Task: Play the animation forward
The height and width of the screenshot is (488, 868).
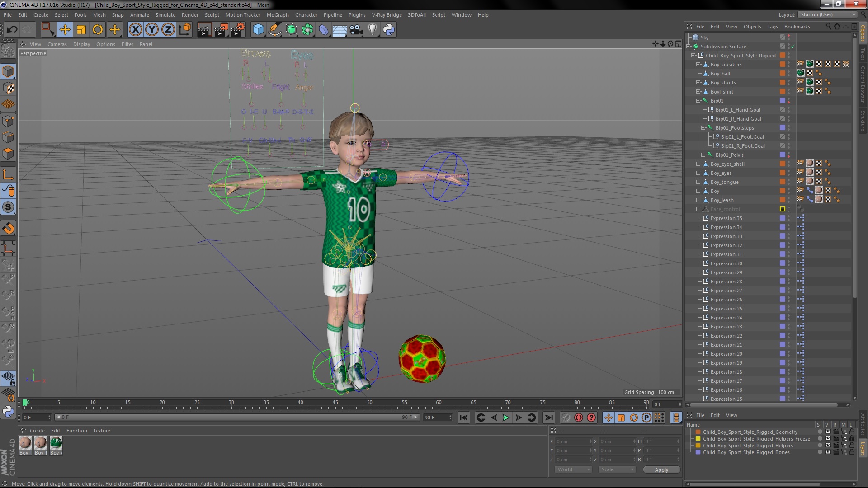Action: (506, 418)
